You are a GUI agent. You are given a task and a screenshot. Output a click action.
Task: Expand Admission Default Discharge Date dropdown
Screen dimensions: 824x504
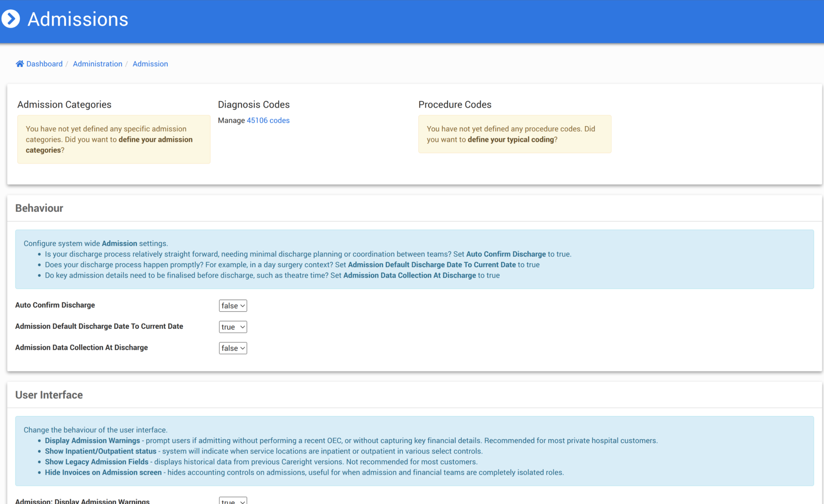(233, 327)
